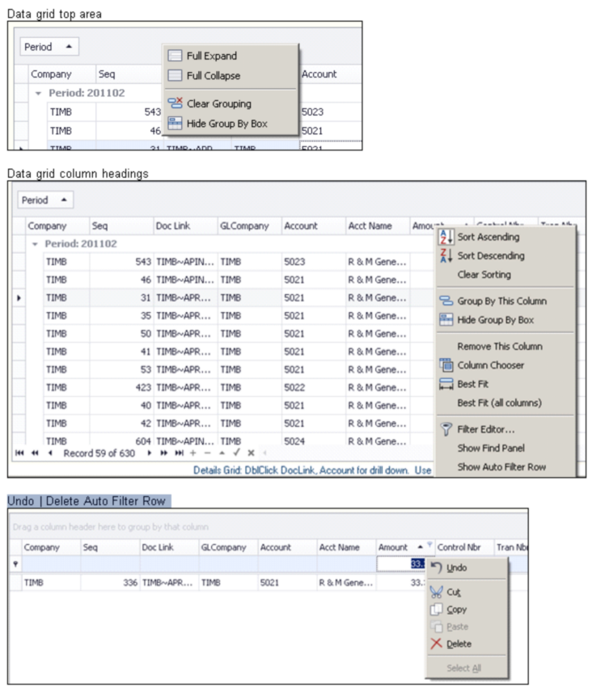Click Full Collapse icon in top menu

(175, 75)
